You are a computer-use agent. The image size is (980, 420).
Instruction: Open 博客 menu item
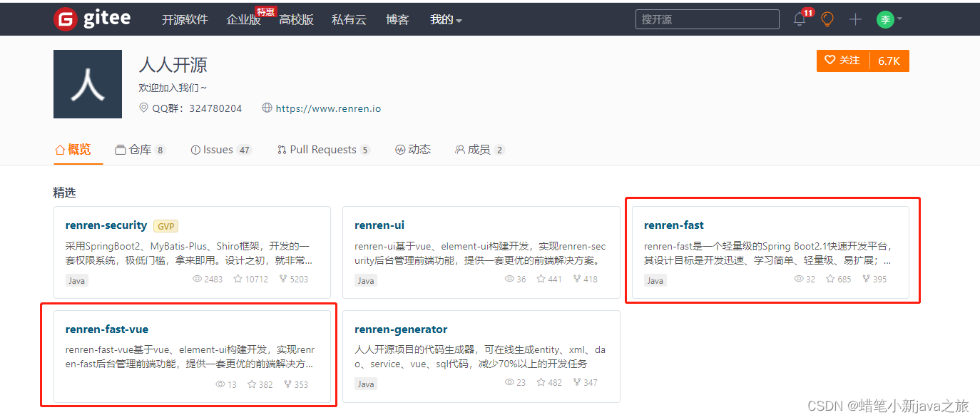397,20
